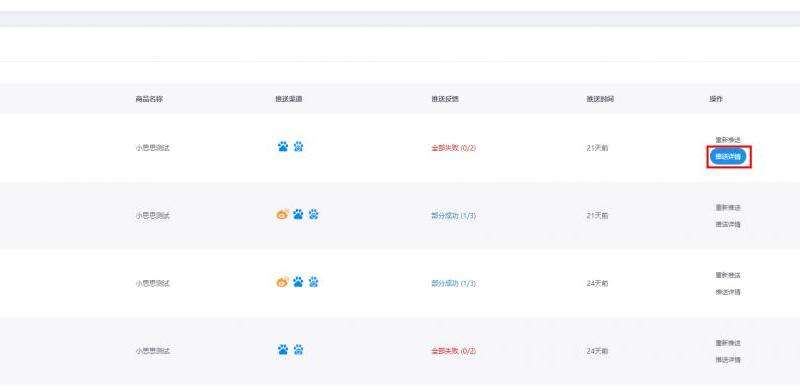Click the solid Baidu paw icon in fourth row
Viewport: 800px width, 390px height.
pos(283,350)
